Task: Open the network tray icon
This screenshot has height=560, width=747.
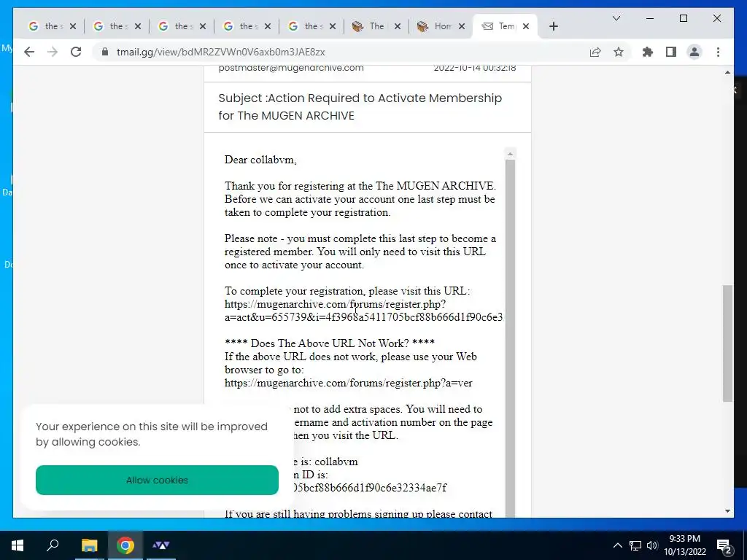Action: (x=635, y=545)
